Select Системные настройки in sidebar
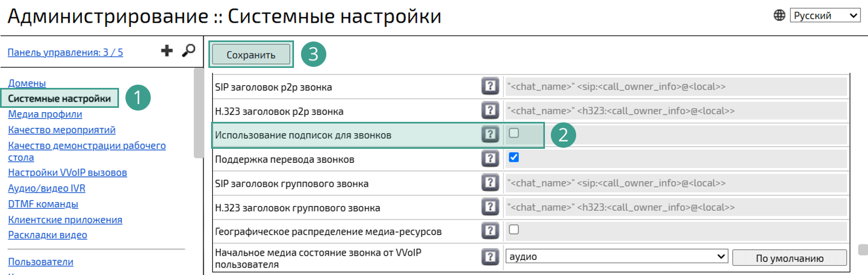 (59, 99)
